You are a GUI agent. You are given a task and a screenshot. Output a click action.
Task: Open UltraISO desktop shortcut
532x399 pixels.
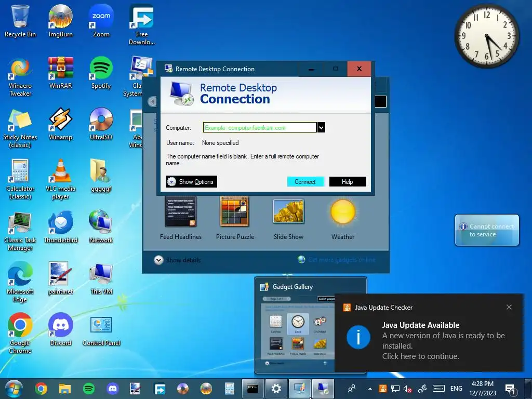pos(101,124)
